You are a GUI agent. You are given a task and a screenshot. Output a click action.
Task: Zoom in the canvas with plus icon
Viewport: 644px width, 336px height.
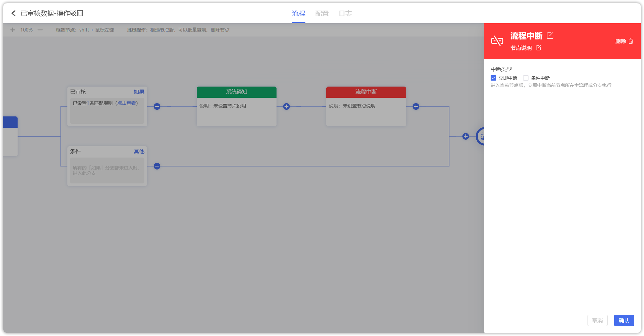13,30
